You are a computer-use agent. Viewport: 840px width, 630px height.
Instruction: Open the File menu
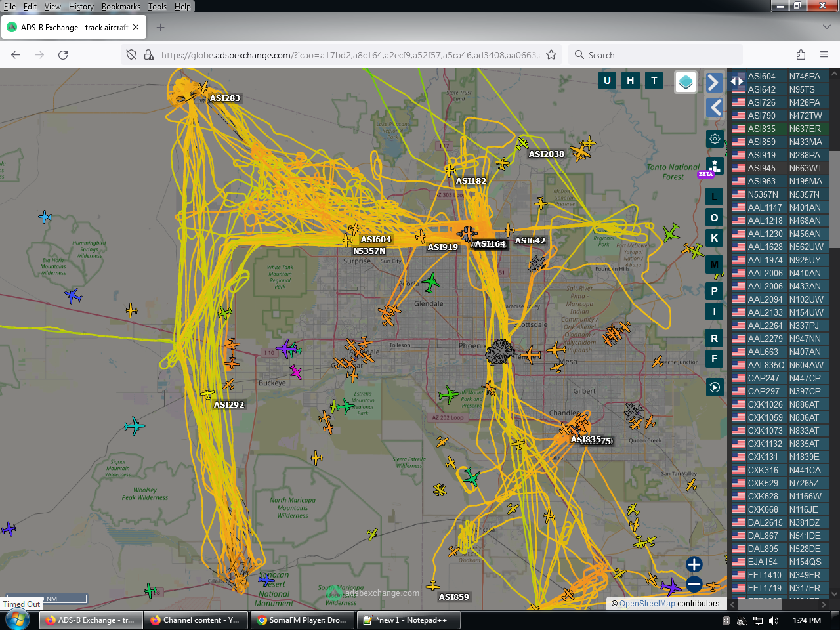[10, 7]
